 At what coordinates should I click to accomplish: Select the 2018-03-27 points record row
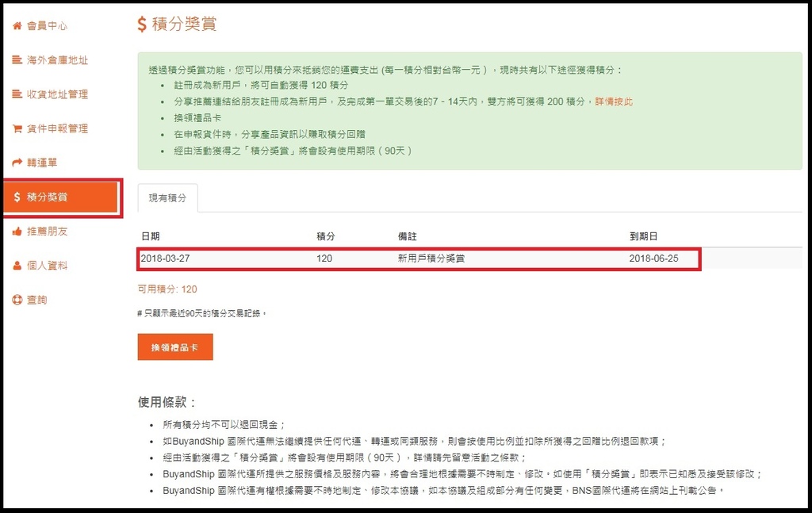(x=419, y=258)
